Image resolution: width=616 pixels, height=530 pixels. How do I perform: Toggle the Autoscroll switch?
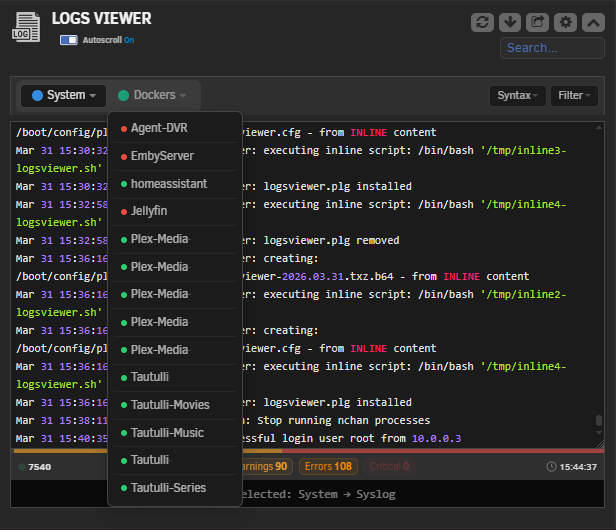pyautogui.click(x=69, y=40)
